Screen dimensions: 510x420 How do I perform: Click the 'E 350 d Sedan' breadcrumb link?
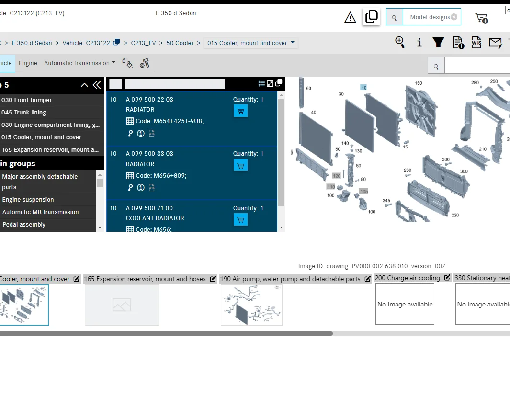[x=32, y=43]
